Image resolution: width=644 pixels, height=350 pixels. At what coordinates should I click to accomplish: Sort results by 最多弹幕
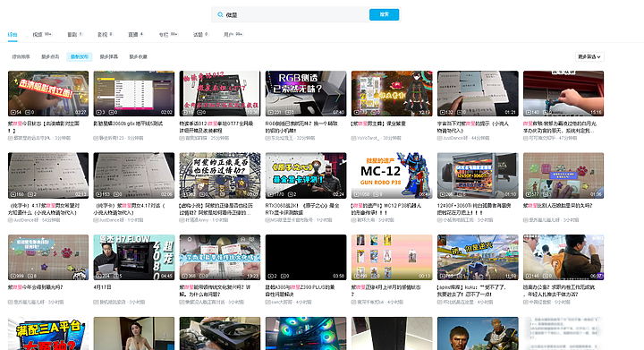coord(109,56)
